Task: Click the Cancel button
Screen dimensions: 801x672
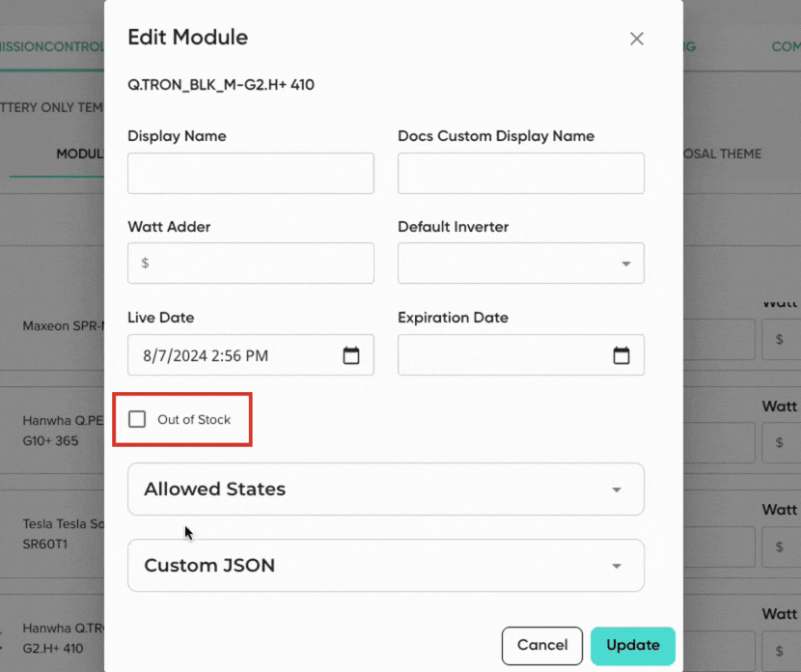Action: click(541, 645)
